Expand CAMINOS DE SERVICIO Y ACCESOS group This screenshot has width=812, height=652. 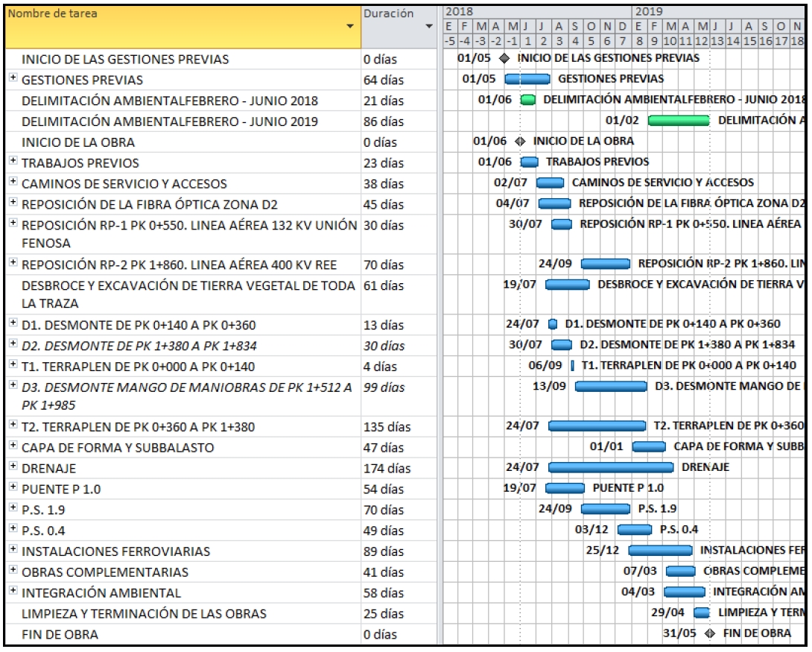tap(13, 181)
